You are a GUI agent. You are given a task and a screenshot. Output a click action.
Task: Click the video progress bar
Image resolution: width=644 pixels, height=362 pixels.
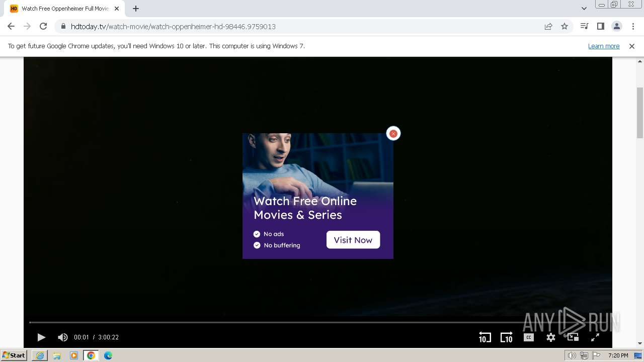318,322
